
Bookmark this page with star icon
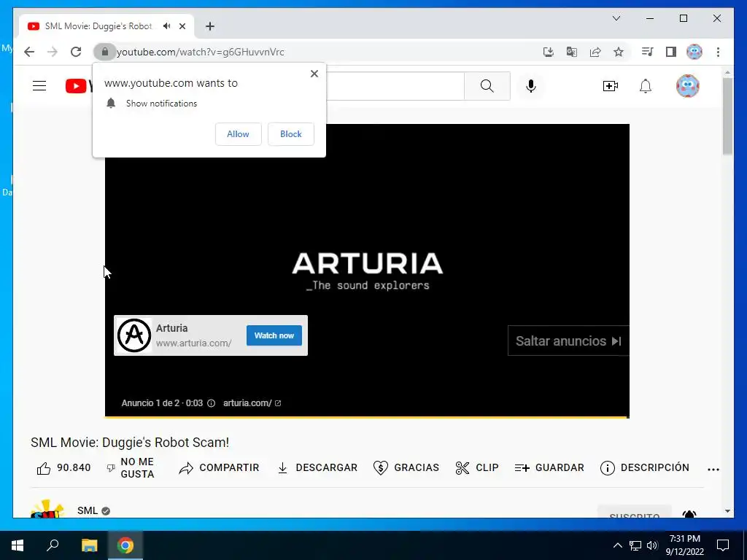[x=619, y=52]
